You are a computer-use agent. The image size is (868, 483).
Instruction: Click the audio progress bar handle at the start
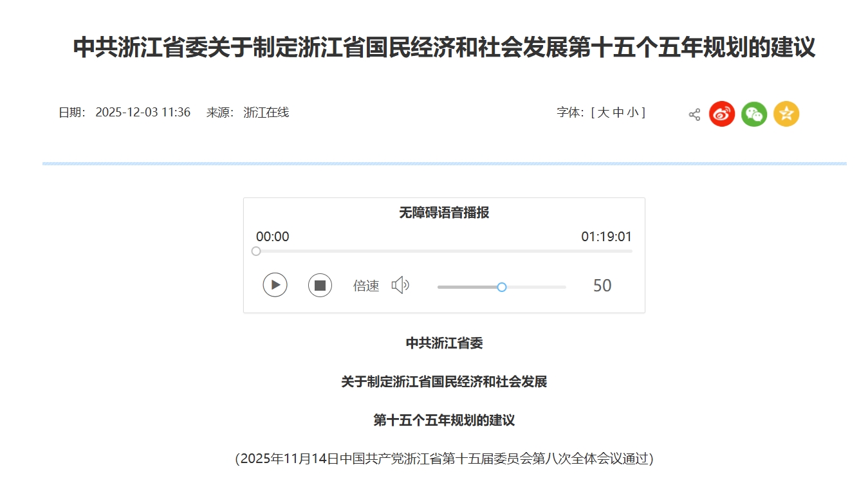[x=256, y=251]
